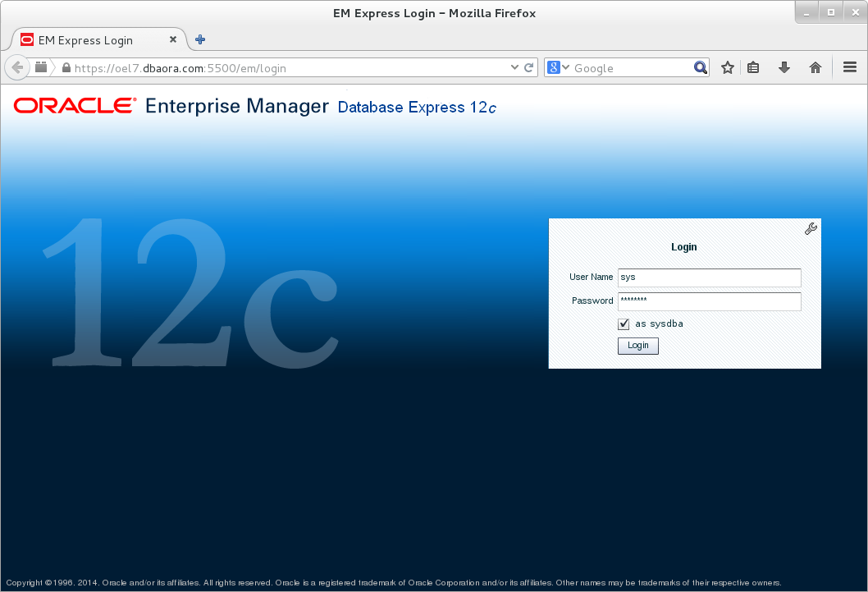Click the as sysdba label text
This screenshot has height=592, width=868.
(659, 324)
